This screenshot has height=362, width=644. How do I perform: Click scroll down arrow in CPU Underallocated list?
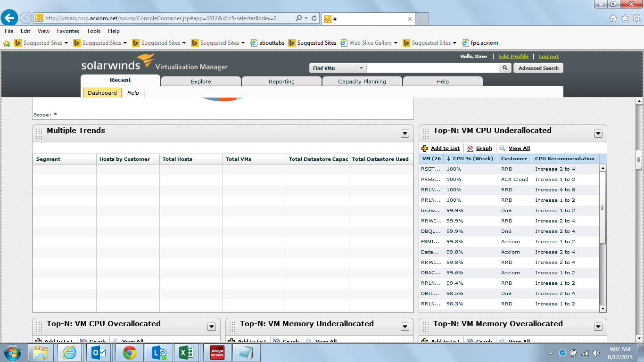603,309
